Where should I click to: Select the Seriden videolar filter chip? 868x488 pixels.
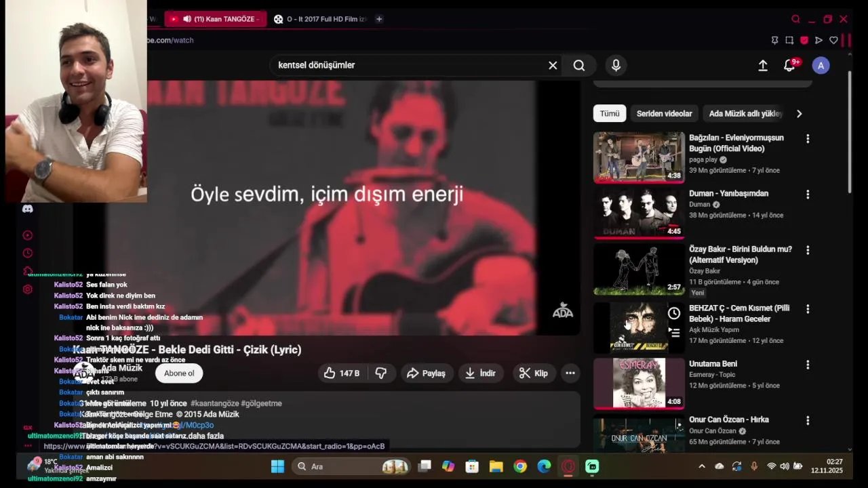point(665,113)
